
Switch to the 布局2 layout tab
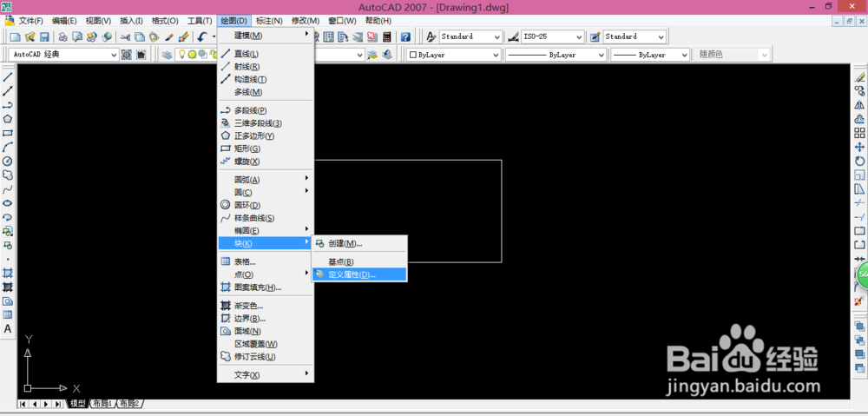tap(130, 403)
